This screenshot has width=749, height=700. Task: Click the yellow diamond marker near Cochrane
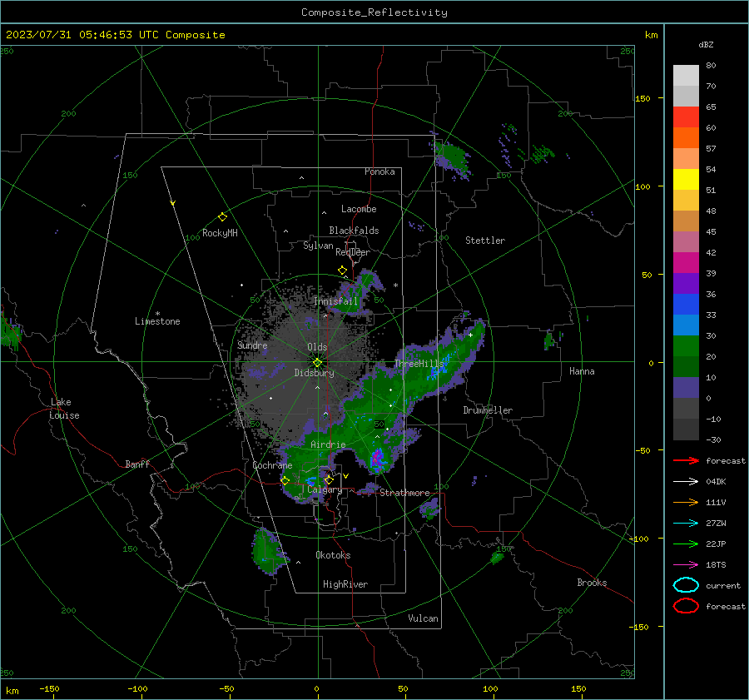tap(285, 480)
